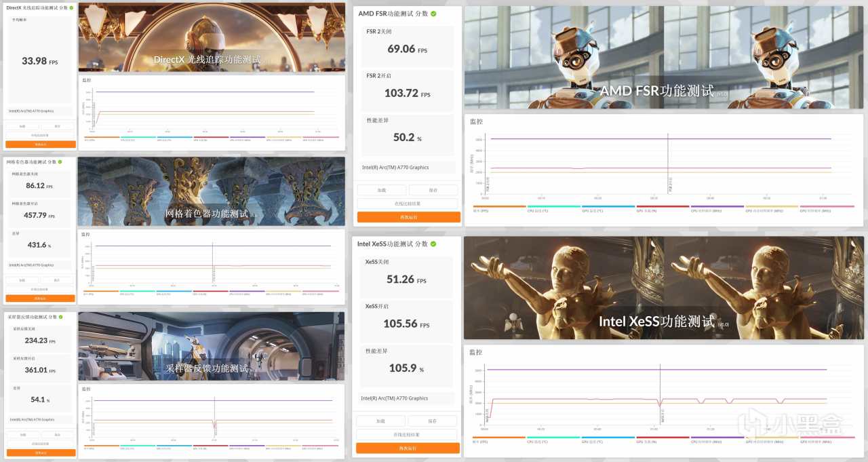Screen dimensions: 868x462
Task: Toggle purple CPU 时钟频率 legend in Intel XeSS chart
Action: pyautogui.click(x=717, y=439)
